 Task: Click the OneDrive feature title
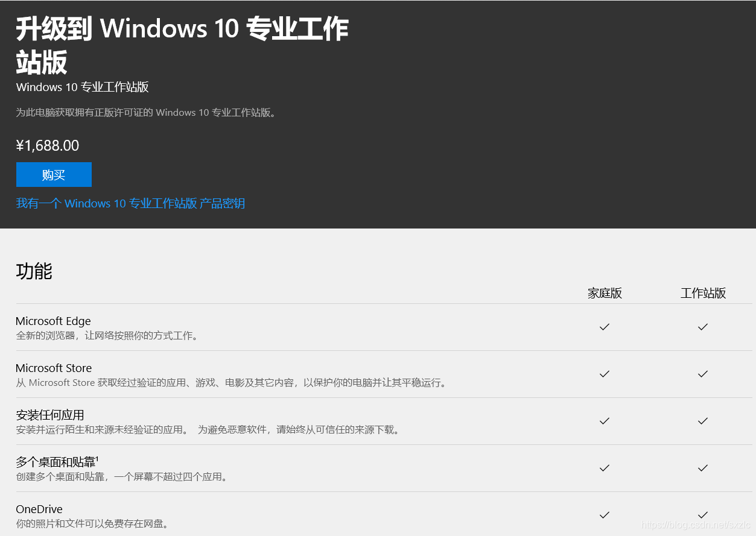tap(39, 509)
